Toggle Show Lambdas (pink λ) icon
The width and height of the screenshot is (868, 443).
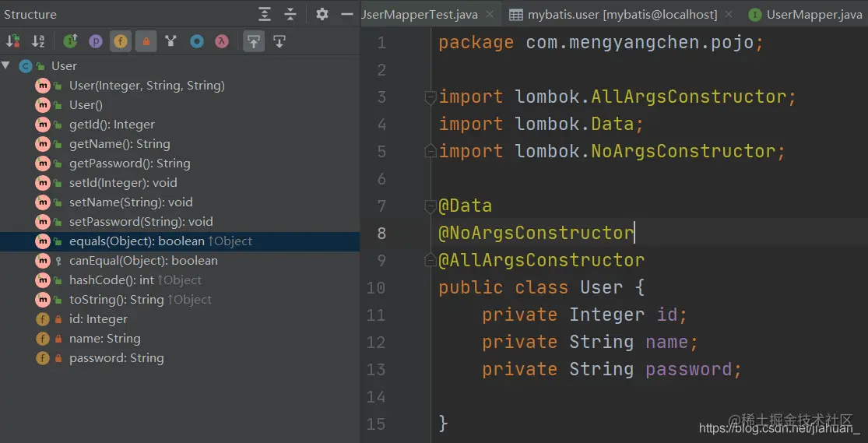222,41
